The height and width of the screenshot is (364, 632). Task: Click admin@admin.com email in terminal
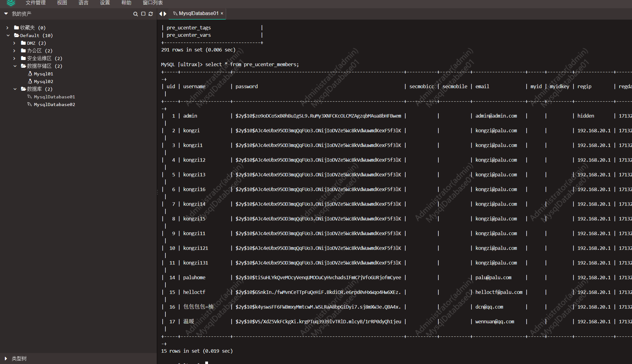tap(496, 116)
